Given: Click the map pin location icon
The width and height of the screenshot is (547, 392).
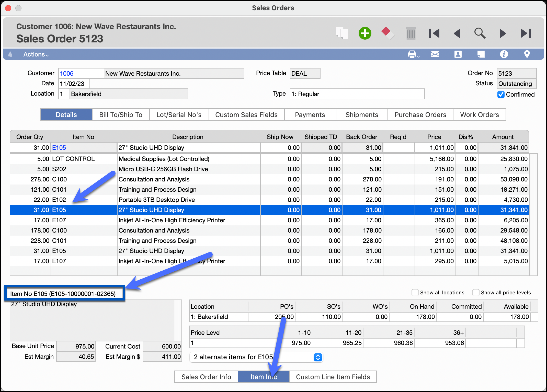Looking at the screenshot, I should [x=527, y=54].
